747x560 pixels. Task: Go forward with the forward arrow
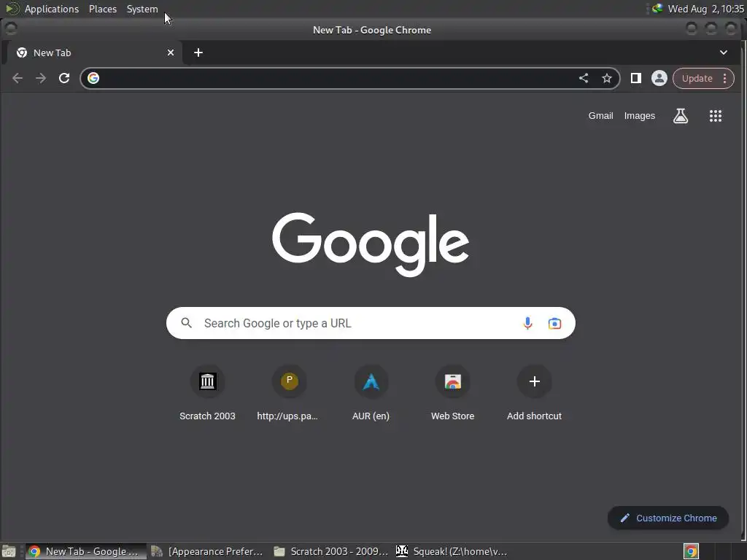point(41,78)
